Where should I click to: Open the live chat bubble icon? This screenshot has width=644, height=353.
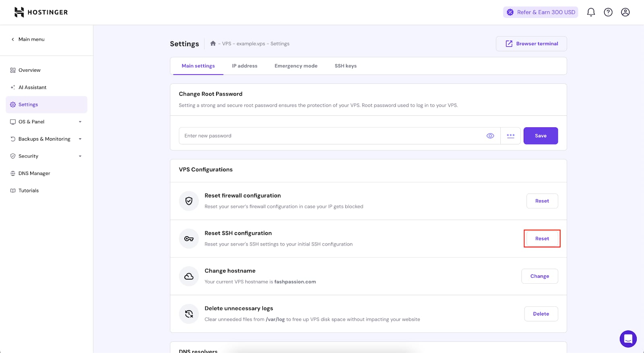(x=628, y=339)
